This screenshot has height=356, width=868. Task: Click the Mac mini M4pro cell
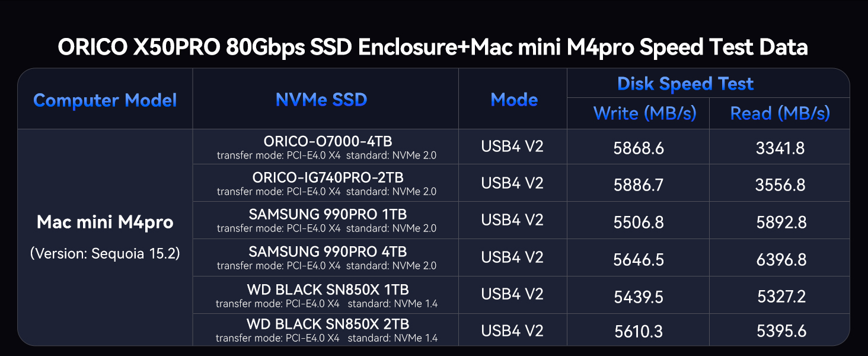[x=105, y=223]
